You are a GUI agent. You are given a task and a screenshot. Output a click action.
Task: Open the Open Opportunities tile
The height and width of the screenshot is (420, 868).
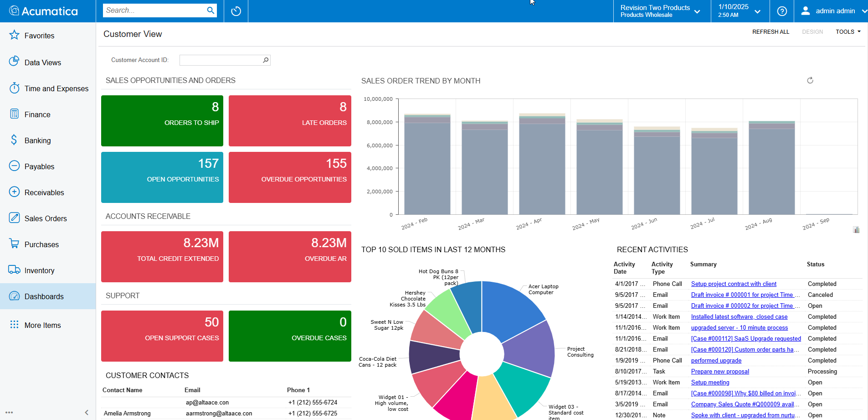coord(162,177)
